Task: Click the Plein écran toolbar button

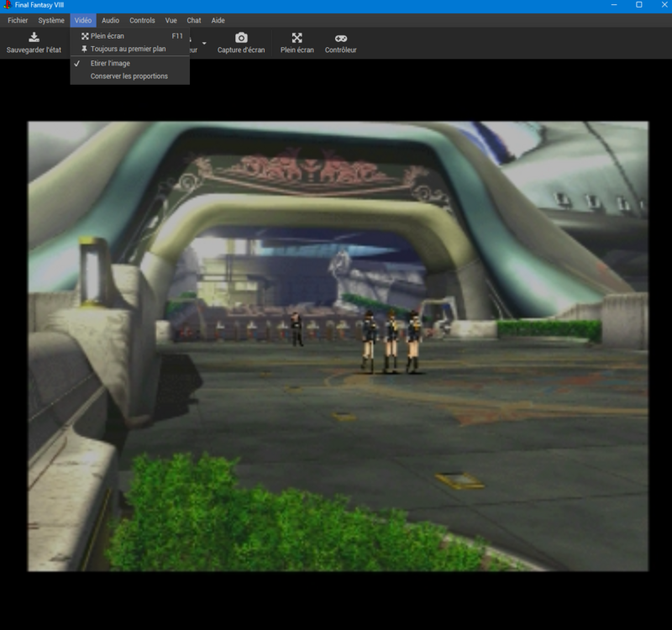Action: (297, 43)
